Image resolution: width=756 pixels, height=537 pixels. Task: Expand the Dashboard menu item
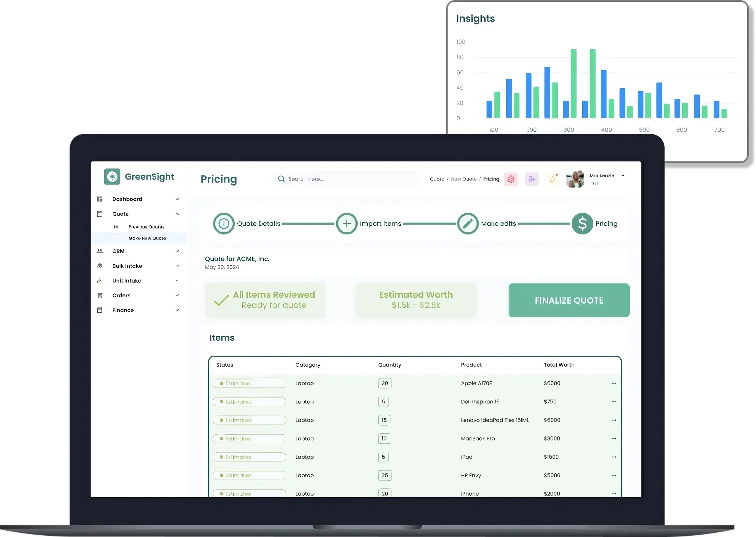177,199
